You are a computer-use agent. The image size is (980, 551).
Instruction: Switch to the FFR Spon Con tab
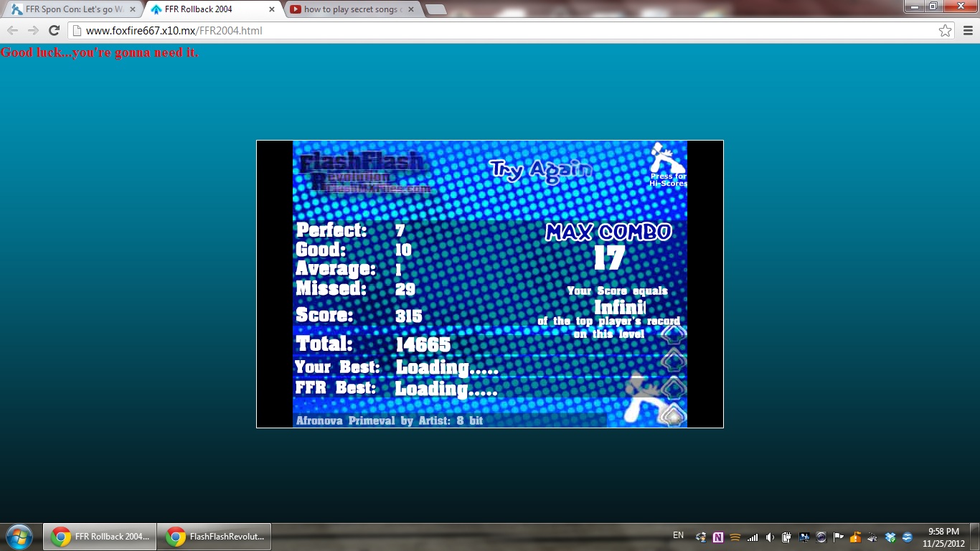tap(72, 9)
